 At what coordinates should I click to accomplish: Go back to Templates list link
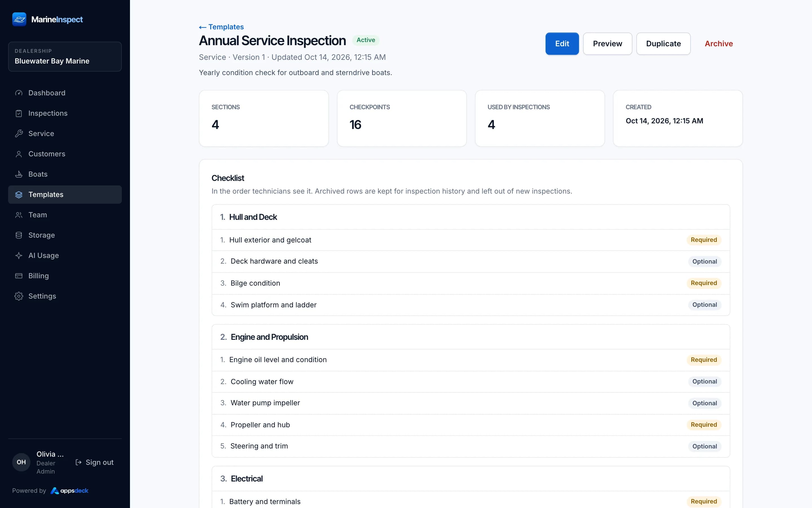tap(221, 27)
